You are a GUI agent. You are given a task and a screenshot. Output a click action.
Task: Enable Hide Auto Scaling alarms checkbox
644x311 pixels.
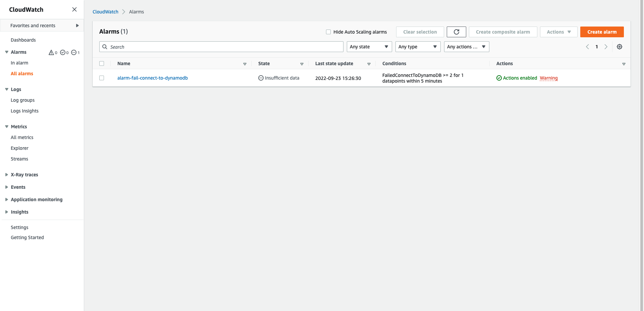328,32
